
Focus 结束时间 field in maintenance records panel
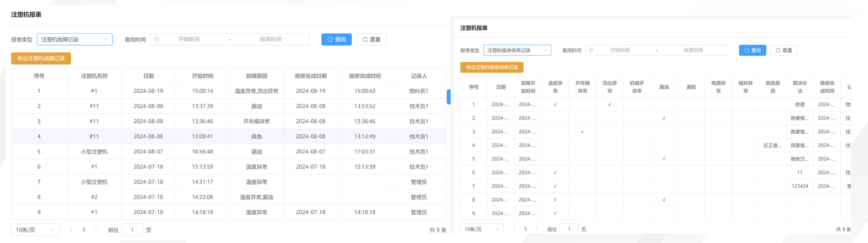coord(693,50)
